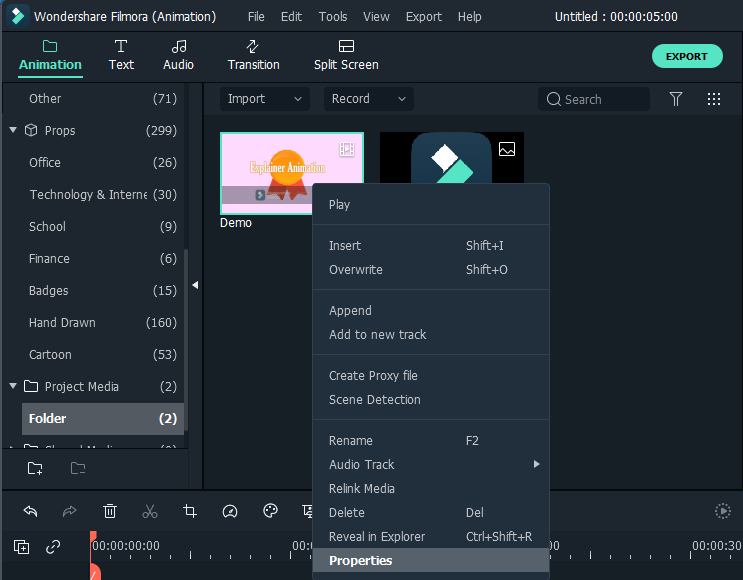Viewport: 743px width, 580px height.
Task: Click the add track icon
Action: click(21, 547)
